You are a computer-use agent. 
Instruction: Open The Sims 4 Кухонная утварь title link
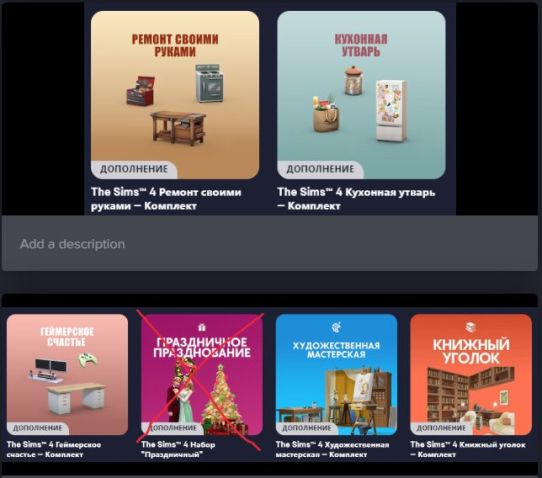point(356,199)
